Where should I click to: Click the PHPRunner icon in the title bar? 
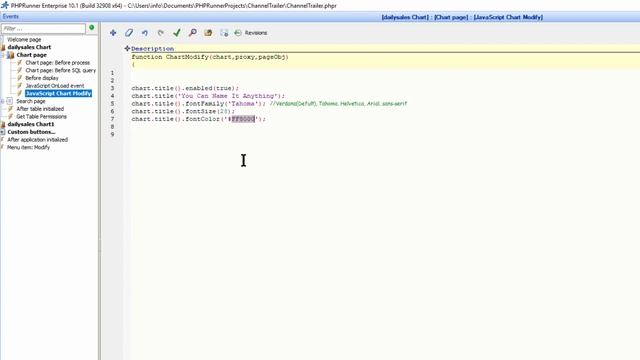pos(5,5)
